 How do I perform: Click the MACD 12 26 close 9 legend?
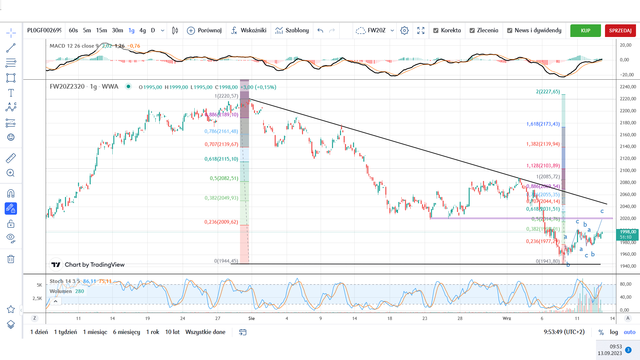pos(74,46)
